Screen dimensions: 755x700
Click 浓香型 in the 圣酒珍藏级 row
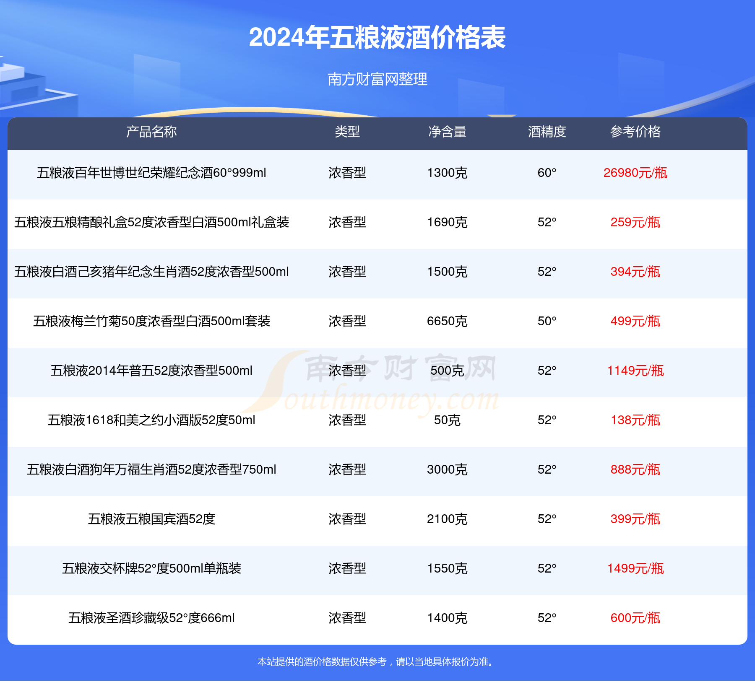[347, 618]
